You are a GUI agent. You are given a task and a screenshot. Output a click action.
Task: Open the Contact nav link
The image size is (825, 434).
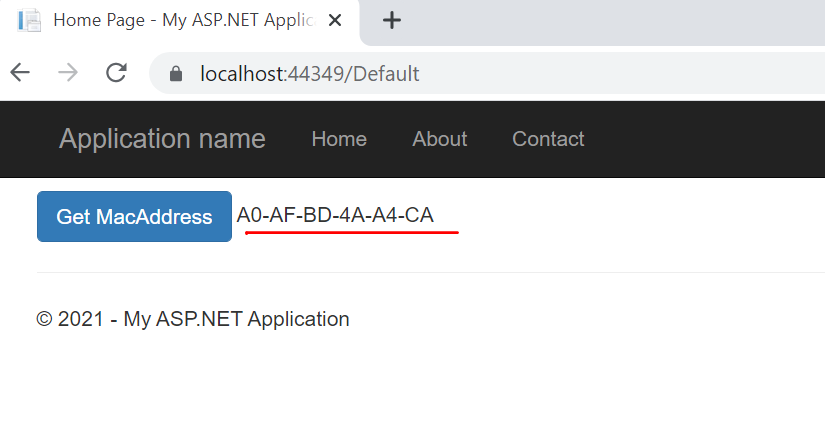(548, 139)
